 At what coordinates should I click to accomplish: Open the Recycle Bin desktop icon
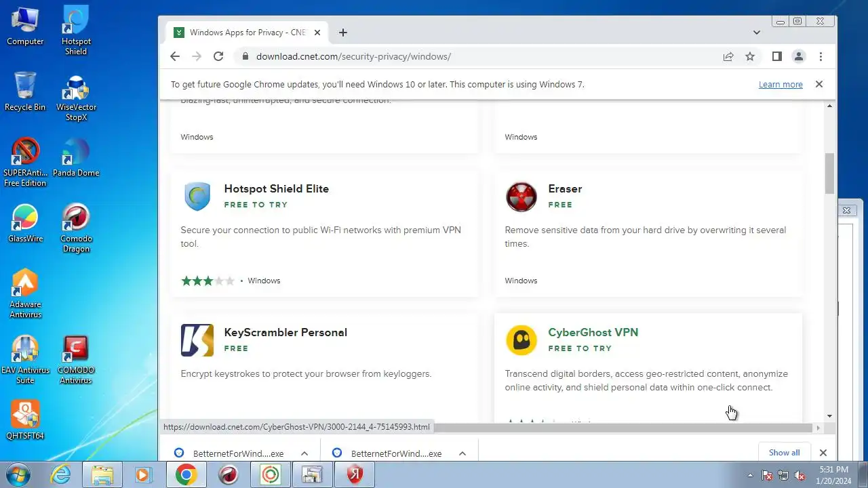click(x=25, y=91)
